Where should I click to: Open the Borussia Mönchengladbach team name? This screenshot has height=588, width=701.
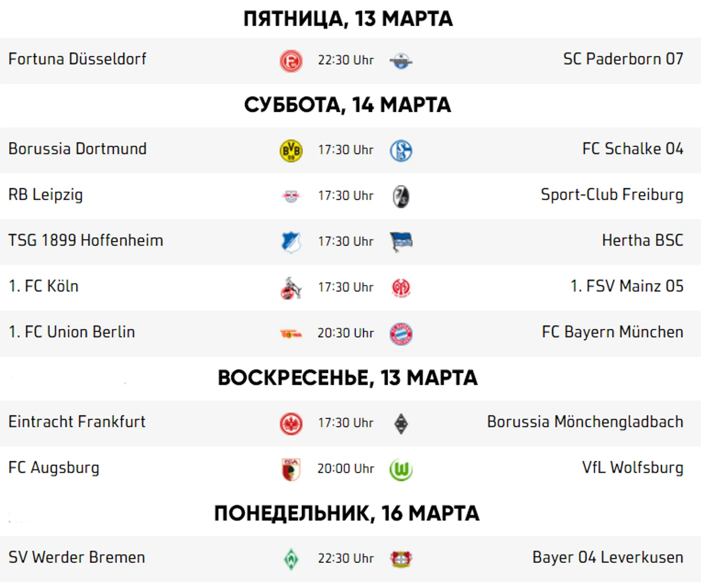pyautogui.click(x=585, y=421)
